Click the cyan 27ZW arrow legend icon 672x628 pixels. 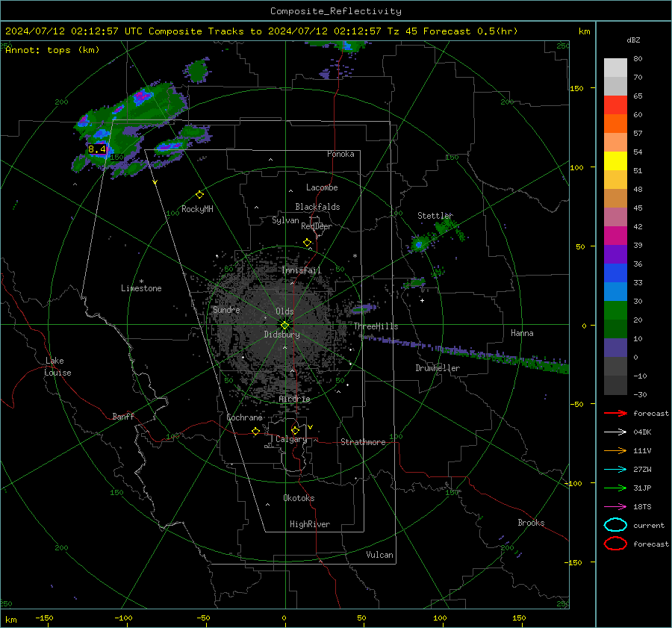pyautogui.click(x=615, y=470)
